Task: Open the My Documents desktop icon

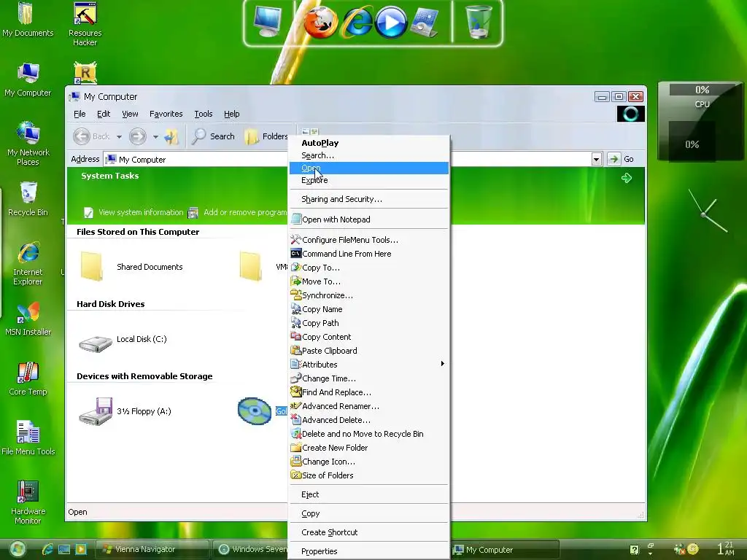Action: (28, 19)
